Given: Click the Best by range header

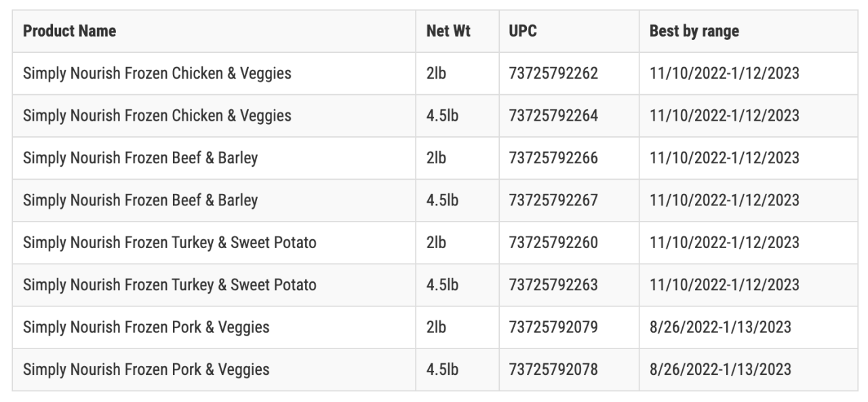Looking at the screenshot, I should point(694,31).
